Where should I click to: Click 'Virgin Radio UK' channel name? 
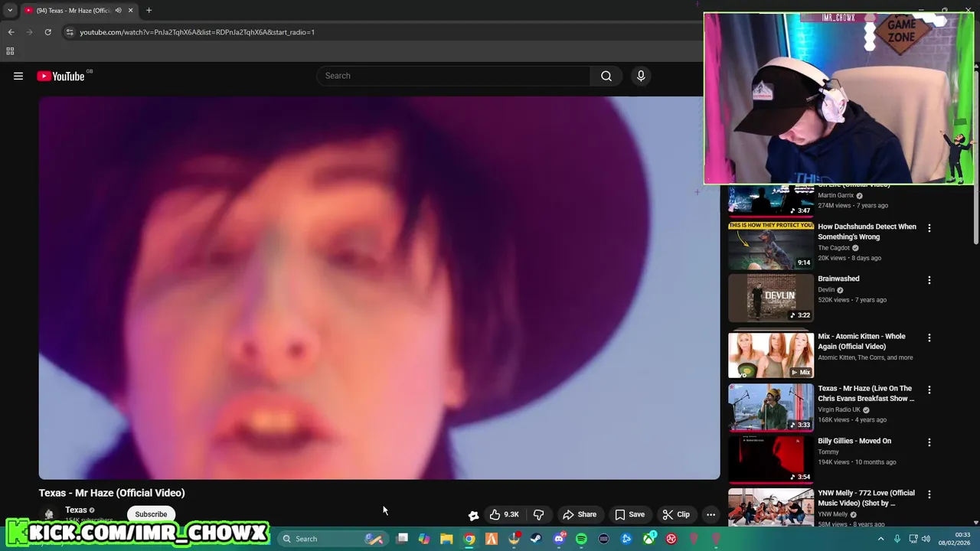point(839,409)
